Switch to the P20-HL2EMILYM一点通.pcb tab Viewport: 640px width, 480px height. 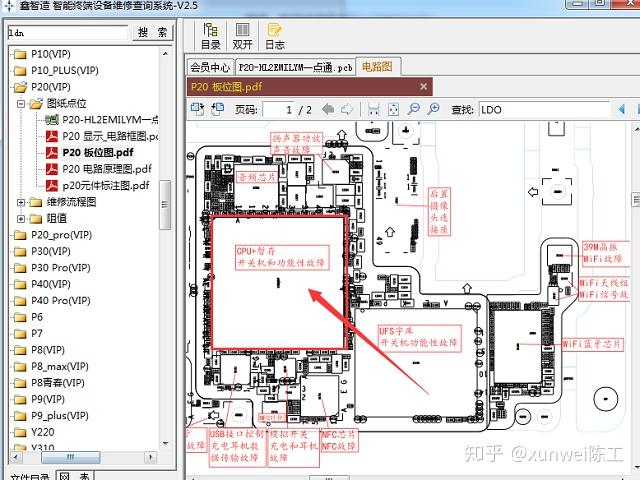295,67
